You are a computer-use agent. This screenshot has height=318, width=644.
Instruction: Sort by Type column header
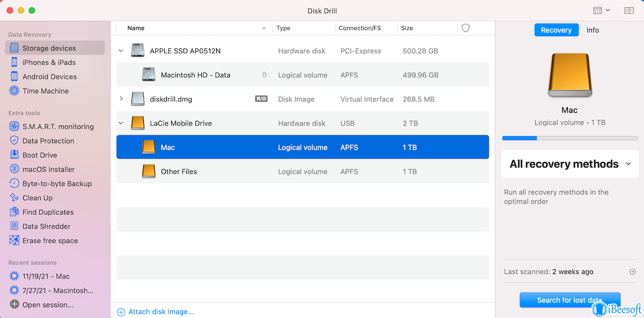pos(283,28)
